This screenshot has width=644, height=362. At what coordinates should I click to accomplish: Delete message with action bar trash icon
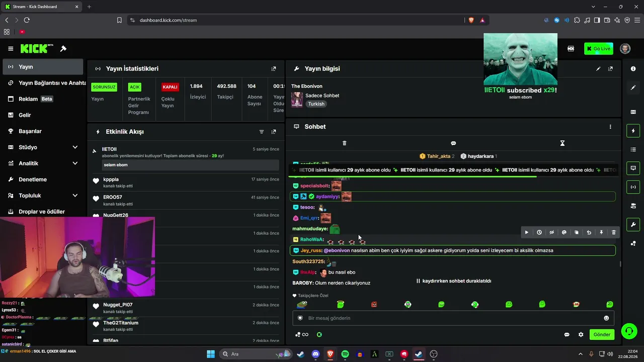pos(614,232)
